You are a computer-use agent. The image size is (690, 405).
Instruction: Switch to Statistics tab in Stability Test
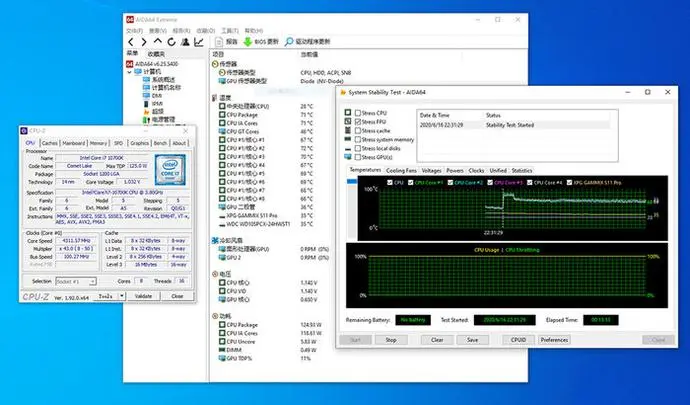click(522, 170)
